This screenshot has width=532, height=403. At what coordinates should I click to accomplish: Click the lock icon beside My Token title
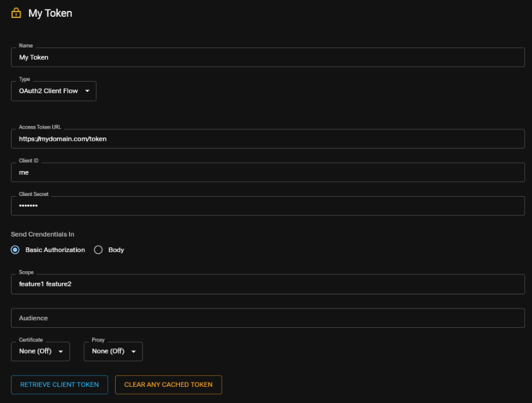click(16, 13)
